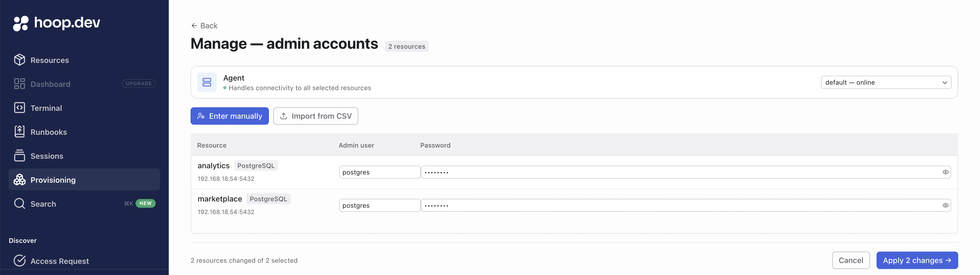
Task: Click the Access Request checkmark icon
Action: tap(19, 261)
